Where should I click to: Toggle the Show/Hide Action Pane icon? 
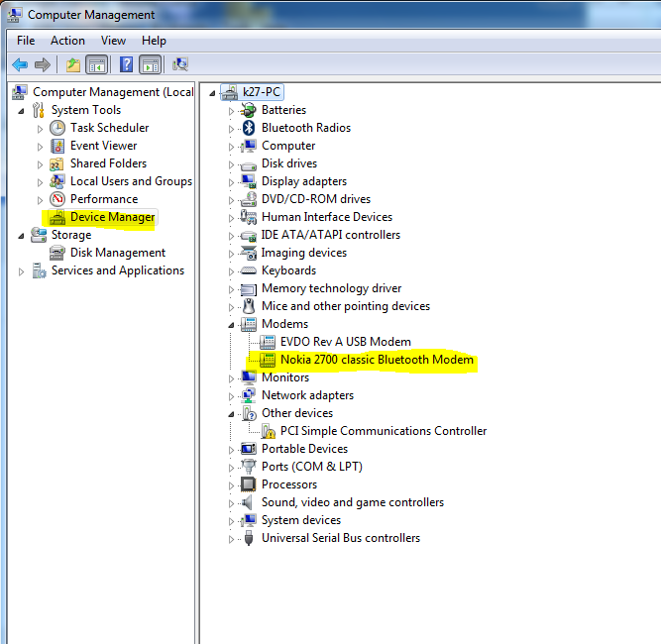151,65
